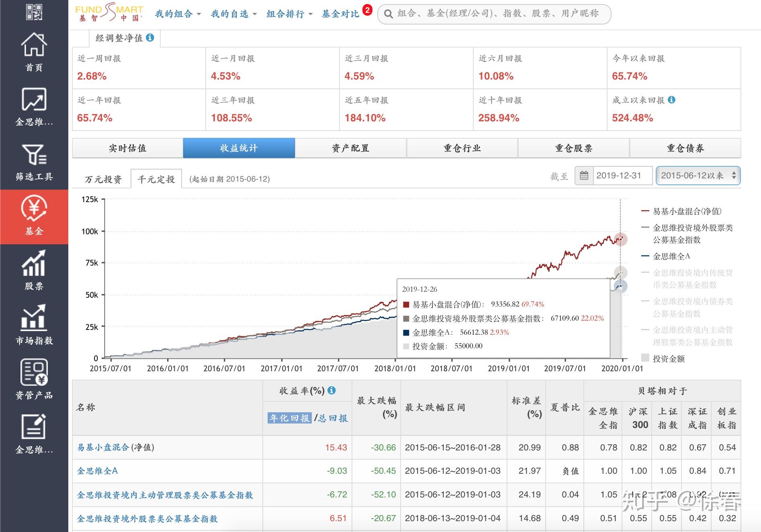The image size is (761, 532).
Task: Click the 近十年回报 258.94% value
Action: pyautogui.click(x=499, y=118)
